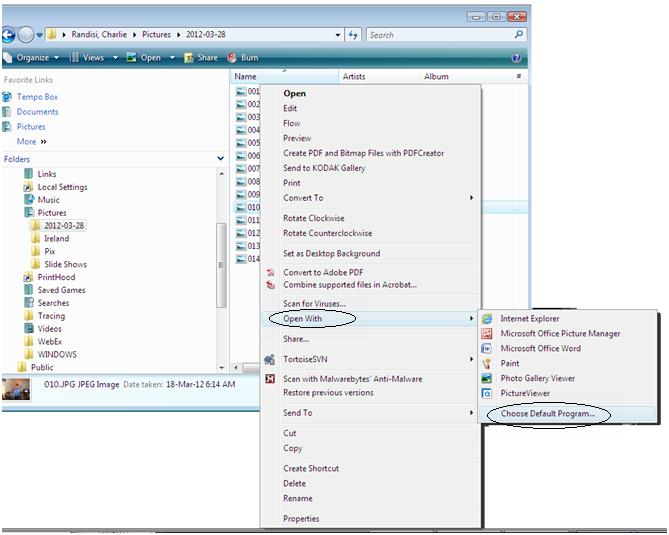669x535 pixels.
Task: Collapse the Folders pane chevron
Action: tap(221, 159)
